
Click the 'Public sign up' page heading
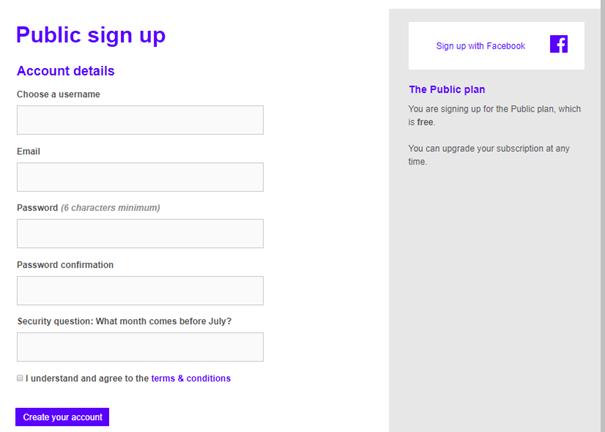click(91, 35)
